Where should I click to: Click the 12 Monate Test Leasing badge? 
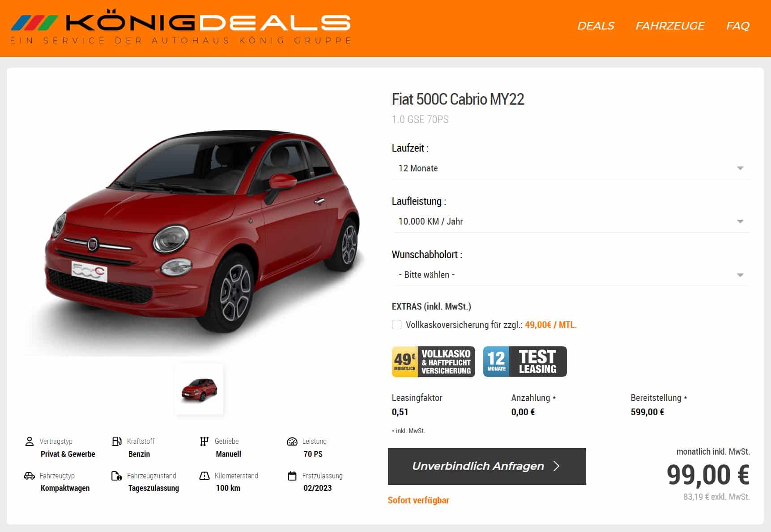point(525,362)
